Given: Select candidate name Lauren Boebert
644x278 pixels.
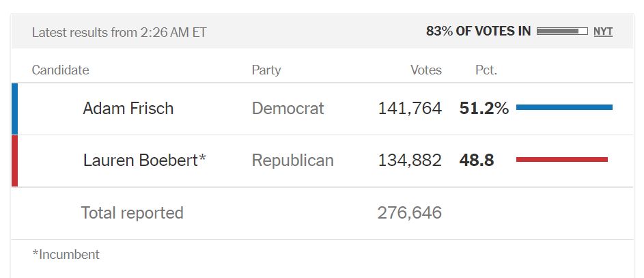Looking at the screenshot, I should point(144,161).
